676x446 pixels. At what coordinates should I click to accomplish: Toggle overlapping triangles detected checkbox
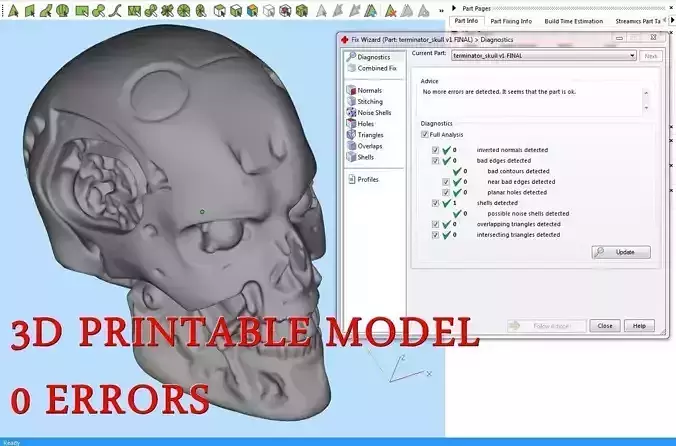435,224
